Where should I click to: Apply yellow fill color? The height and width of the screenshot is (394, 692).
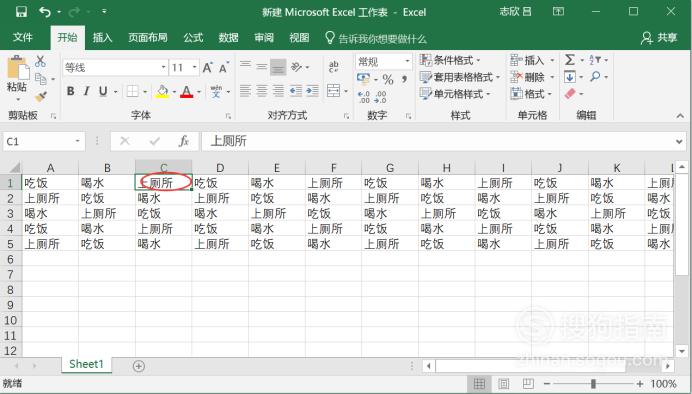[x=162, y=91]
